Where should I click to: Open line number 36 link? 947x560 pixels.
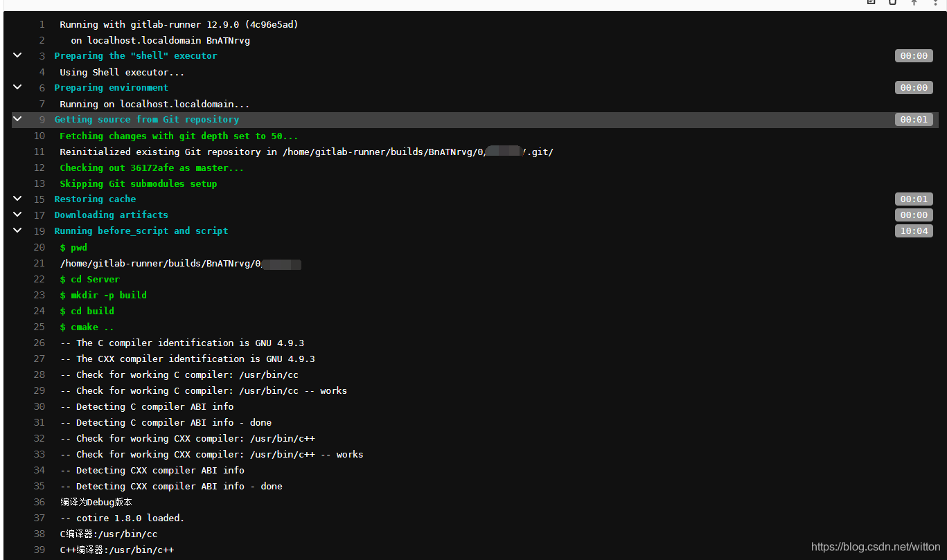point(39,503)
